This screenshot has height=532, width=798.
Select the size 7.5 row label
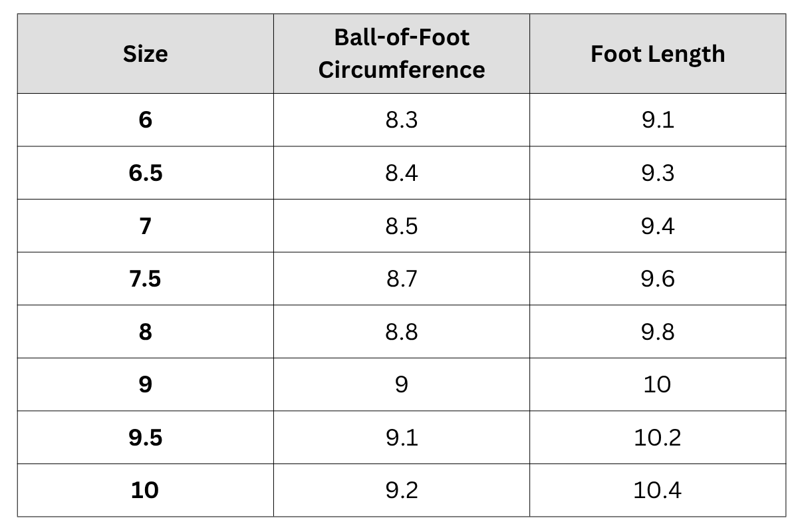point(145,279)
